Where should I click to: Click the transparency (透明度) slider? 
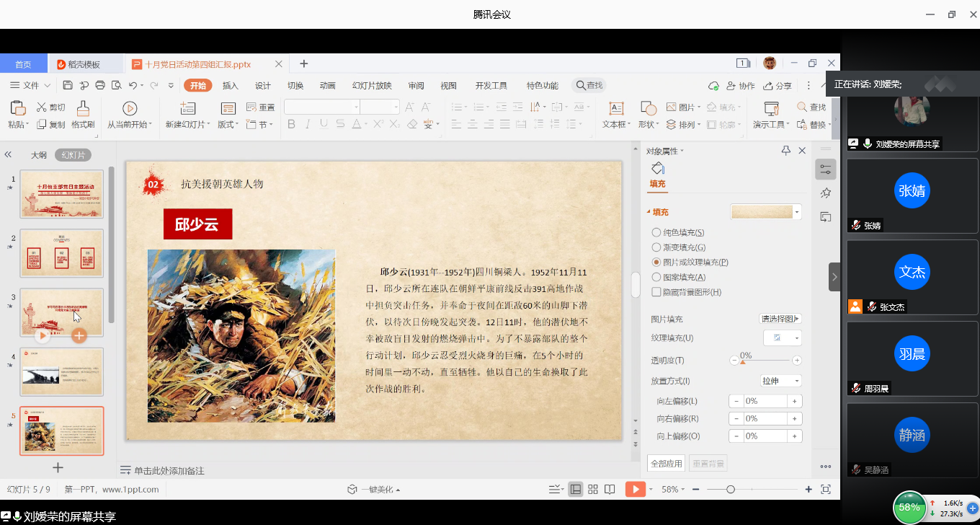pyautogui.click(x=765, y=360)
